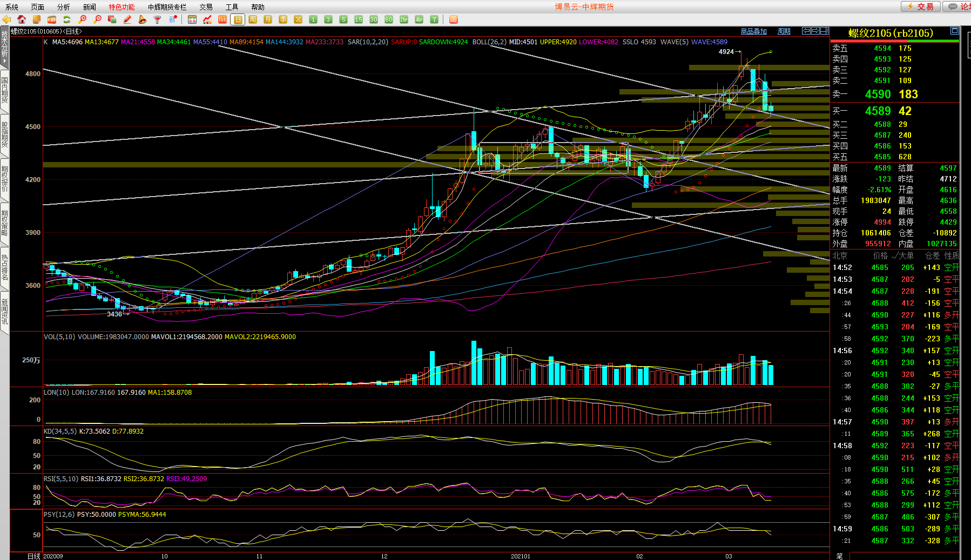Open the home page icon
971x560 pixels.
pyautogui.click(x=22, y=19)
